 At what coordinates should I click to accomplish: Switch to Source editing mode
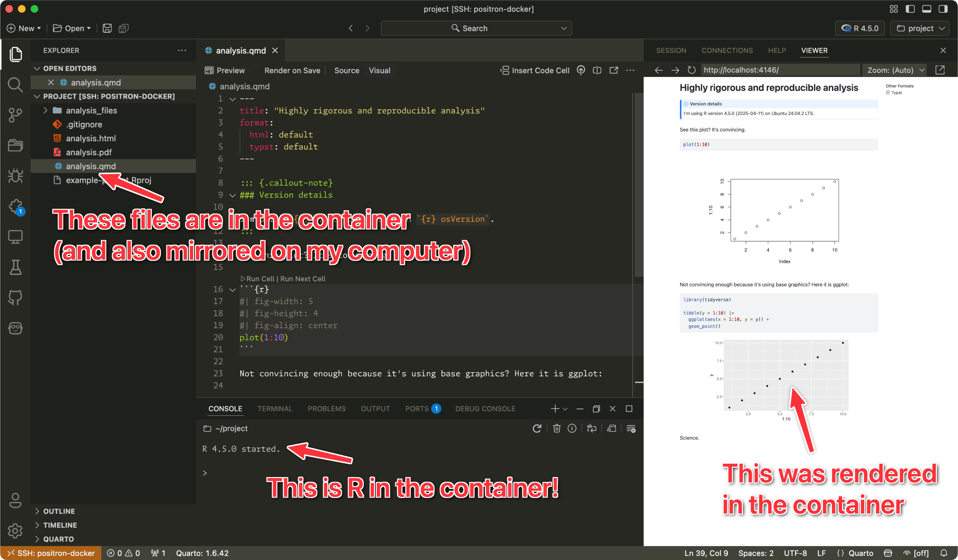[x=347, y=70]
